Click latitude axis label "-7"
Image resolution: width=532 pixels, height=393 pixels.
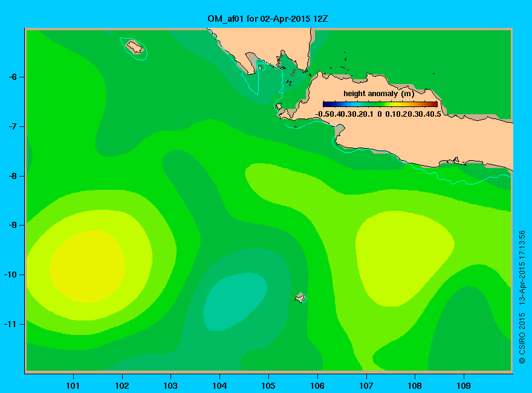[12, 126]
